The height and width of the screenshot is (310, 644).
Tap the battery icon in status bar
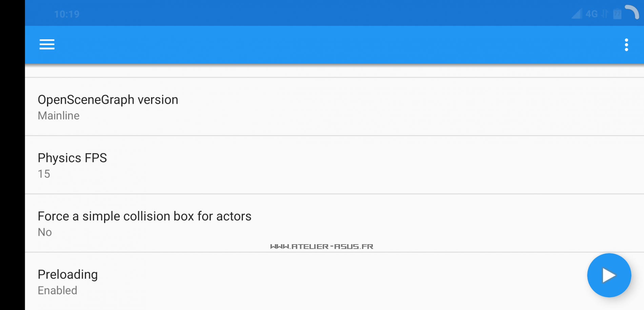[617, 14]
